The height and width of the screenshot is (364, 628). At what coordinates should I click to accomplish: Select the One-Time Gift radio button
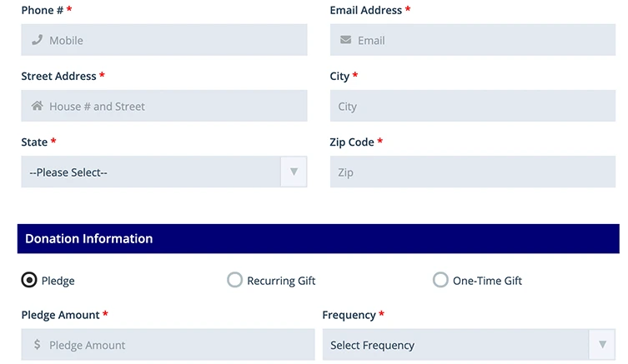440,280
